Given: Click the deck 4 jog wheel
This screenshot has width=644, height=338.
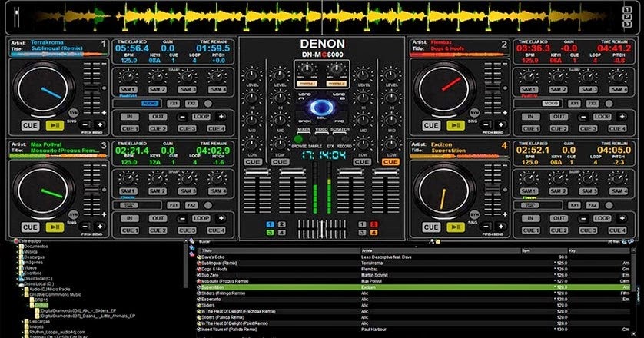Looking at the screenshot, I should (x=444, y=191).
